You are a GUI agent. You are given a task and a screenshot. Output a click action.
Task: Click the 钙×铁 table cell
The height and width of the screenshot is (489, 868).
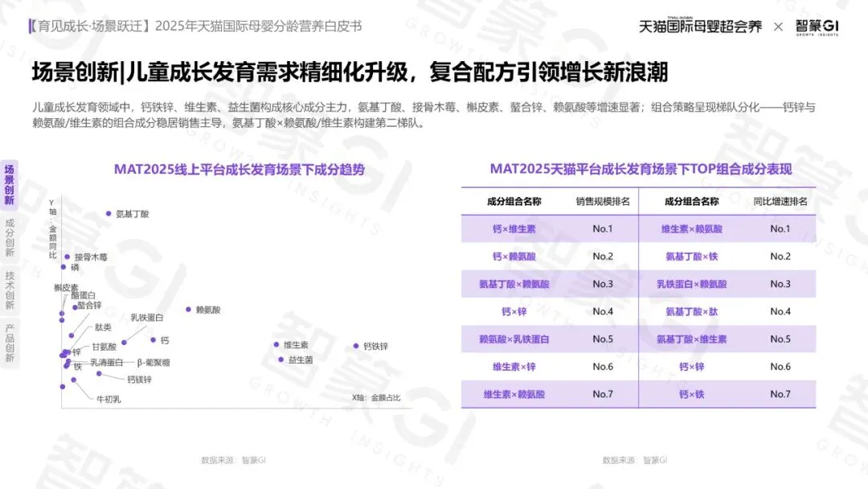pos(691,394)
